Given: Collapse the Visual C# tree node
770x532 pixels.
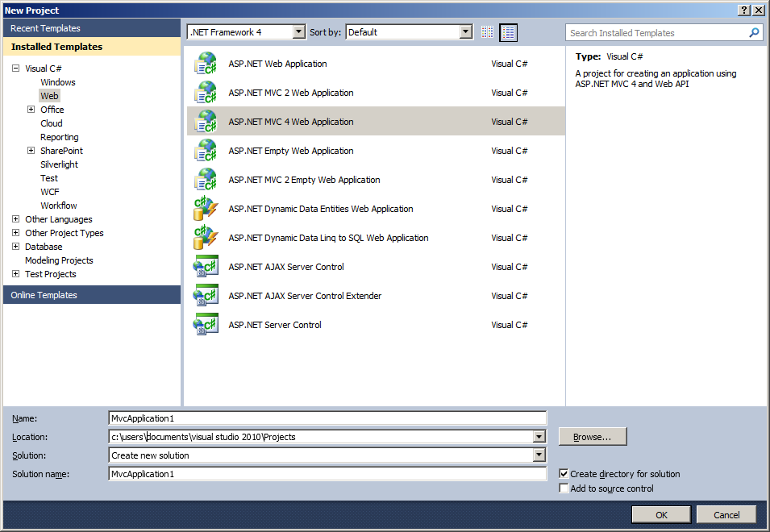Looking at the screenshot, I should pyautogui.click(x=15, y=69).
